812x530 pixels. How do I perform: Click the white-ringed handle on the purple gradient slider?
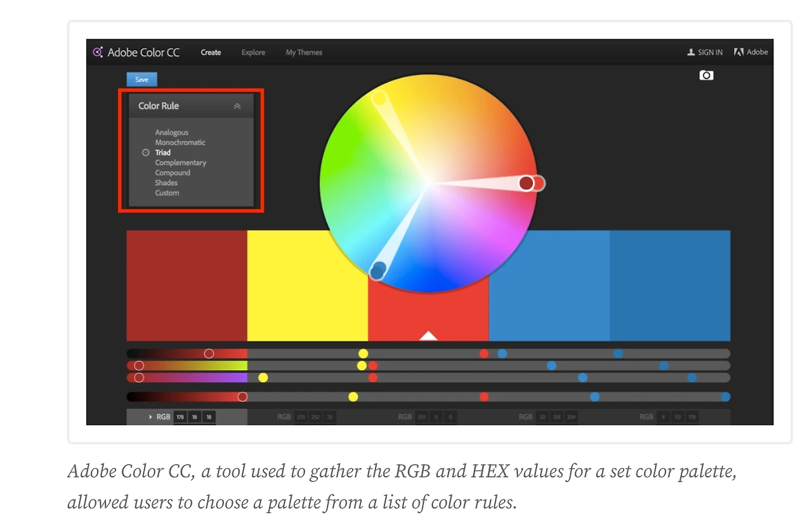pyautogui.click(x=139, y=378)
